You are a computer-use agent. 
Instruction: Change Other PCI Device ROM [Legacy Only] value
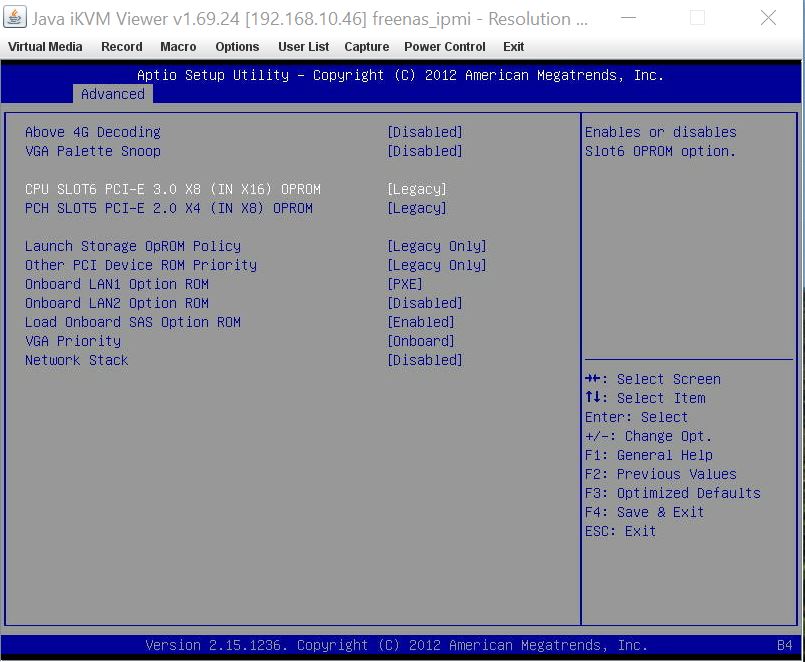tap(437, 265)
